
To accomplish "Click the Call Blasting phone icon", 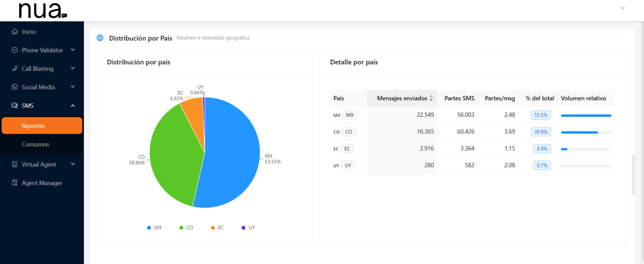I will pyautogui.click(x=14, y=68).
